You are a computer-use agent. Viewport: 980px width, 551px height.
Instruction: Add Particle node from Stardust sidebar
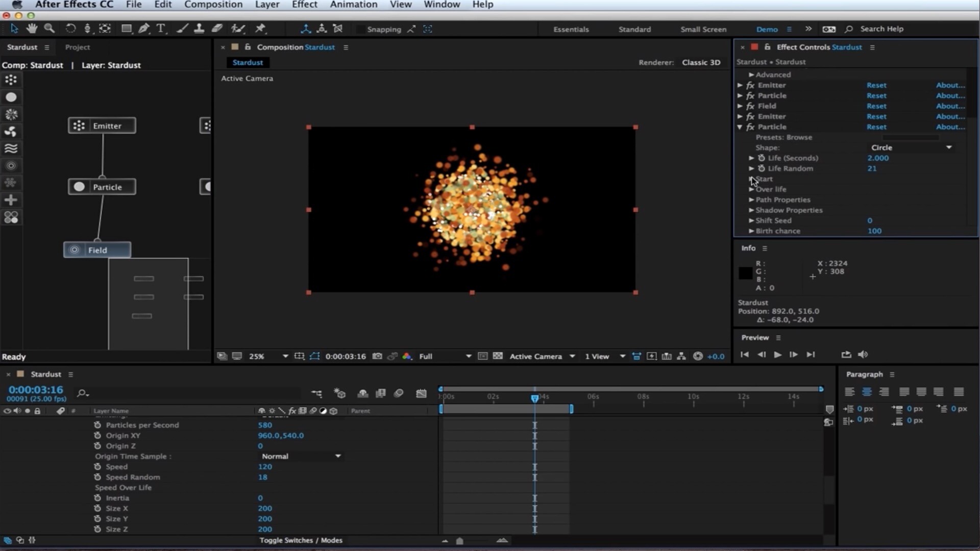click(x=11, y=97)
